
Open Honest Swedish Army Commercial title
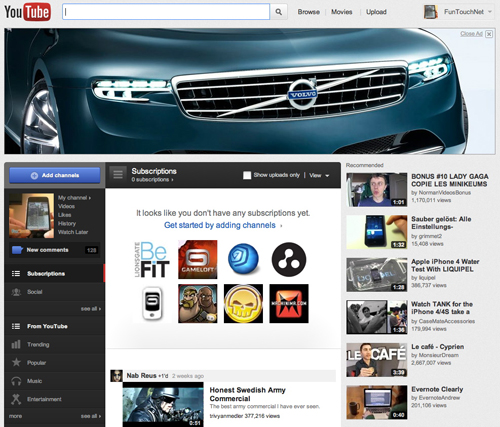pos(247,394)
